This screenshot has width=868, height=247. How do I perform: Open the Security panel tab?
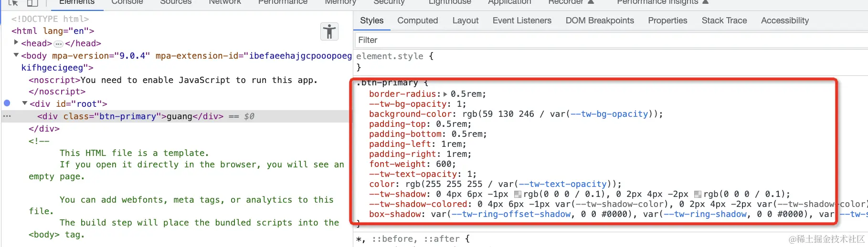click(x=389, y=2)
